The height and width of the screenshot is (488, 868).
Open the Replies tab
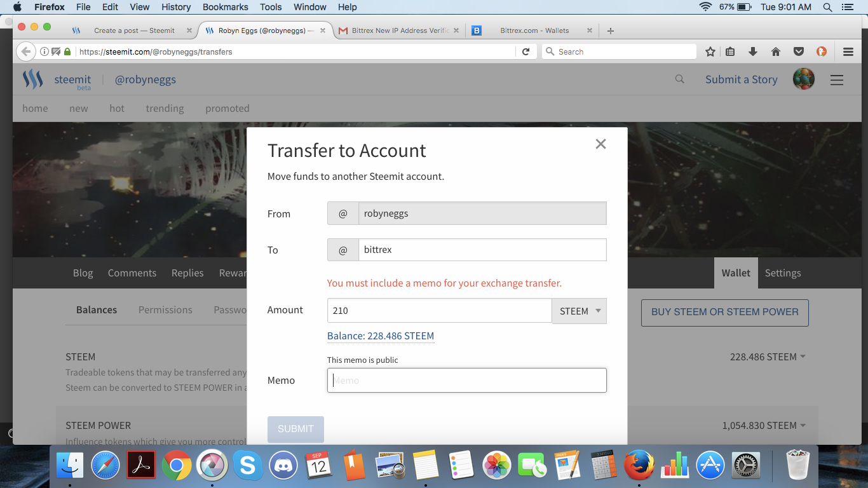(187, 273)
